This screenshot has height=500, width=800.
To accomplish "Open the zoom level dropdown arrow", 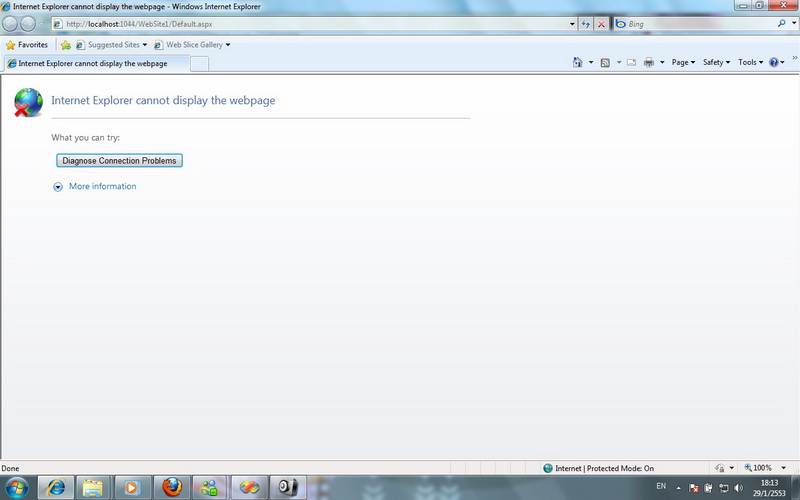I will click(x=784, y=468).
